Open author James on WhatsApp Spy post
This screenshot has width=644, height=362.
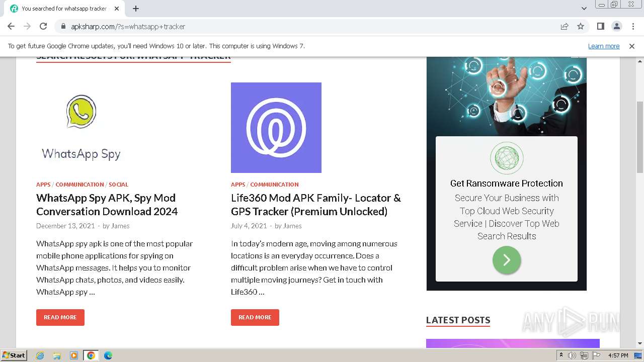pos(120,226)
